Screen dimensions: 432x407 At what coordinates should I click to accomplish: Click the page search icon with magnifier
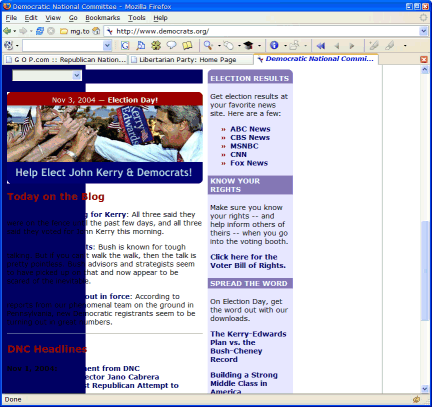point(141,45)
